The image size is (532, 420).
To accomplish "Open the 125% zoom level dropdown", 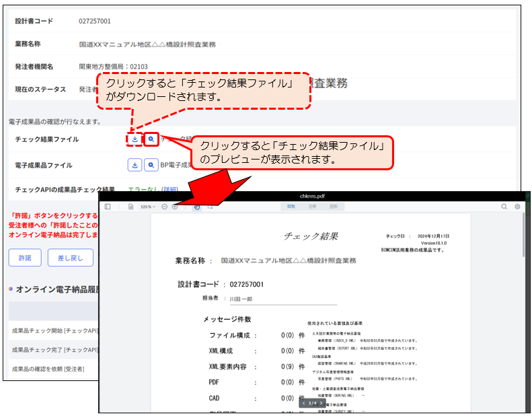I will click(147, 207).
